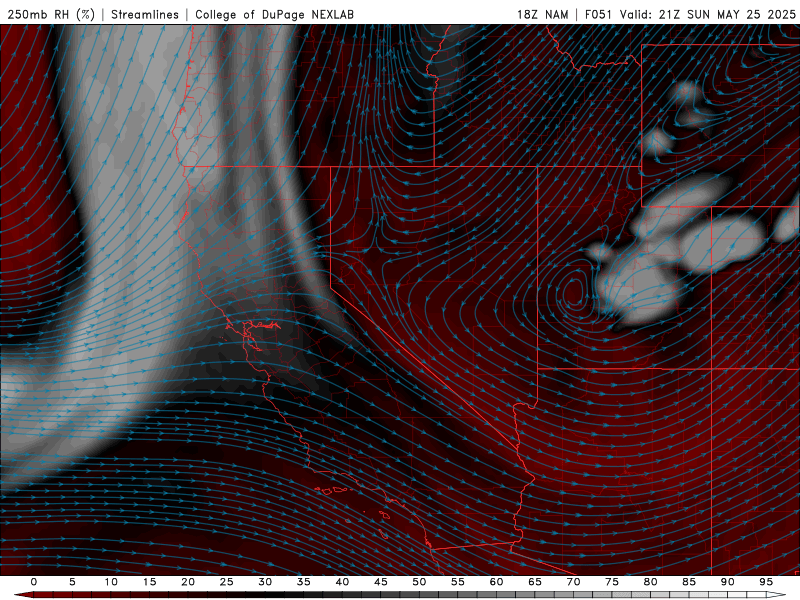Click the "College of DuPage NEXLAB" text

pyautogui.click(x=274, y=14)
